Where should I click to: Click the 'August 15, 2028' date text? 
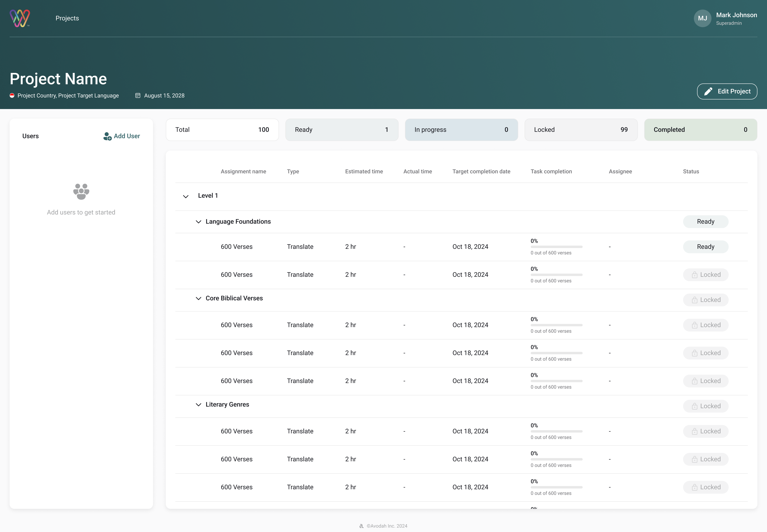point(164,96)
